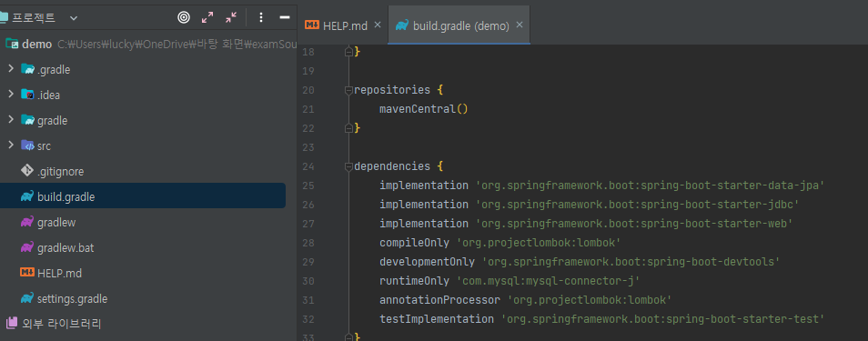This screenshot has height=341, width=868.
Task: Click the settings.gradle elephant icon
Action: [x=27, y=299]
